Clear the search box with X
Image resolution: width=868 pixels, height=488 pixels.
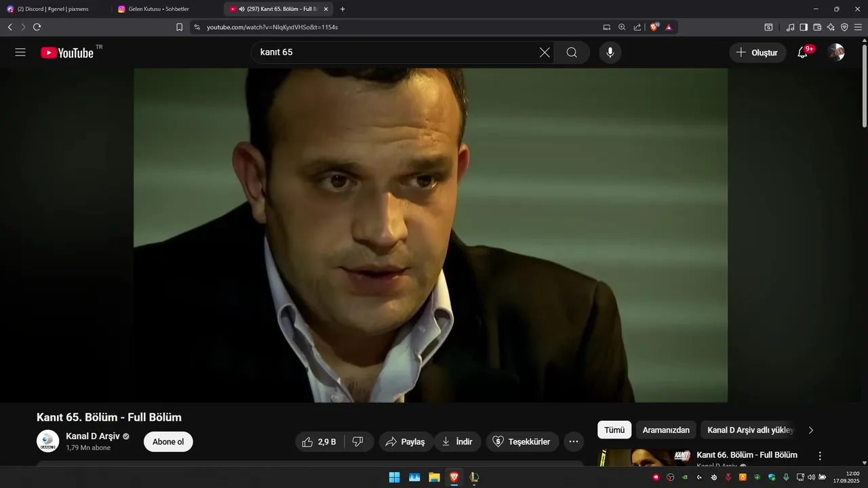coord(545,52)
